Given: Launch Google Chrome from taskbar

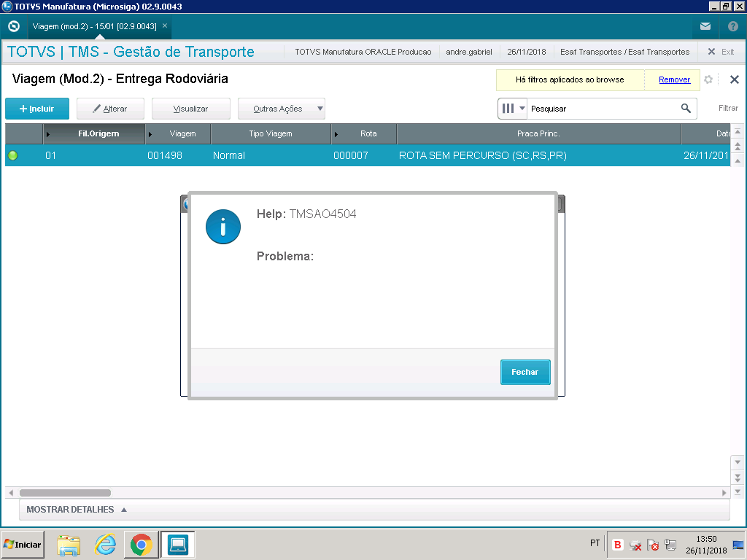Looking at the screenshot, I should coord(141,544).
